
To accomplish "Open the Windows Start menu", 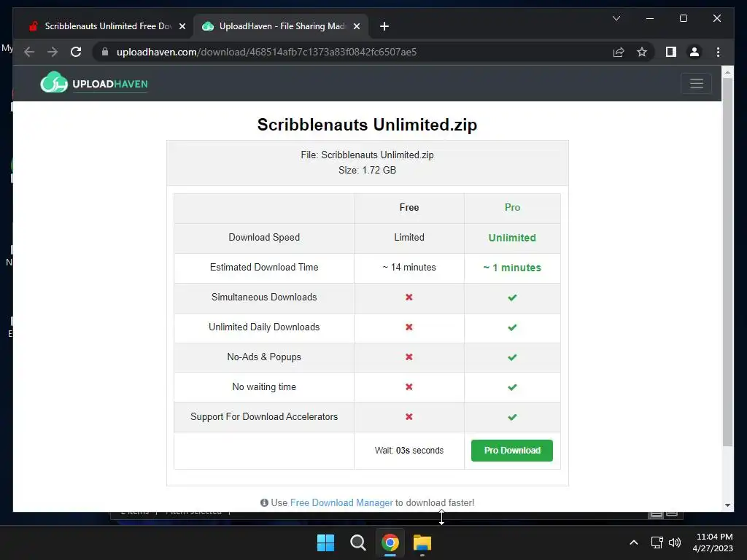I will pos(326,542).
